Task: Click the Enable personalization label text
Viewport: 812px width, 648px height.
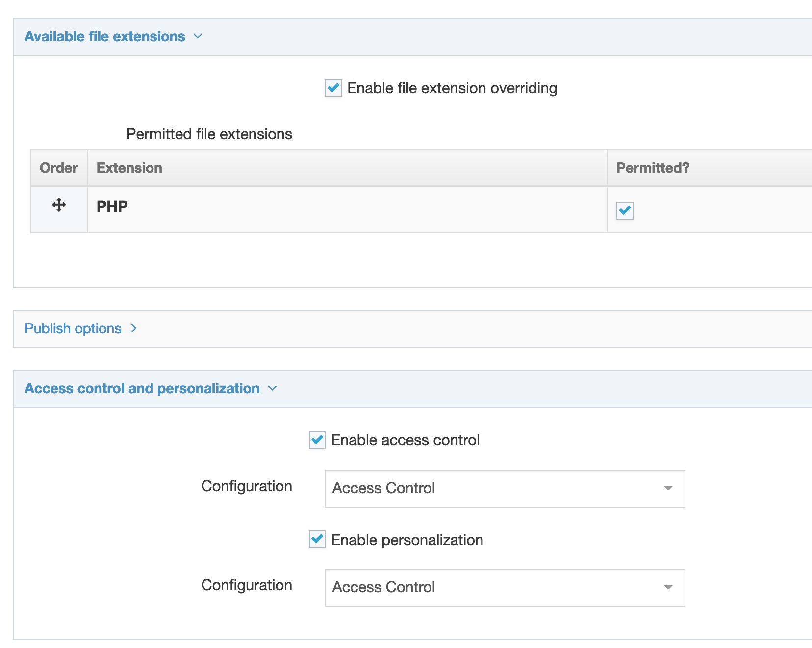Action: point(407,540)
